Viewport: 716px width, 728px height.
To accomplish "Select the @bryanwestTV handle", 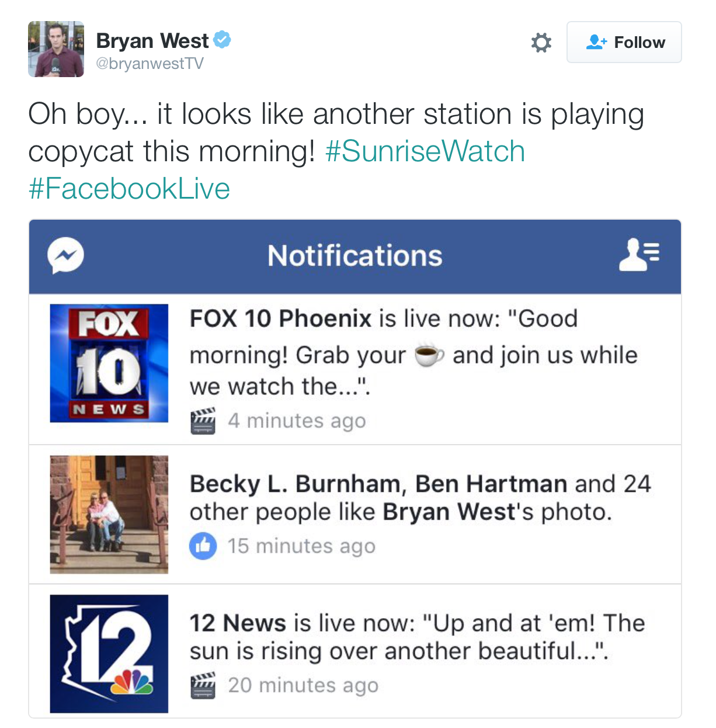I will (x=150, y=64).
